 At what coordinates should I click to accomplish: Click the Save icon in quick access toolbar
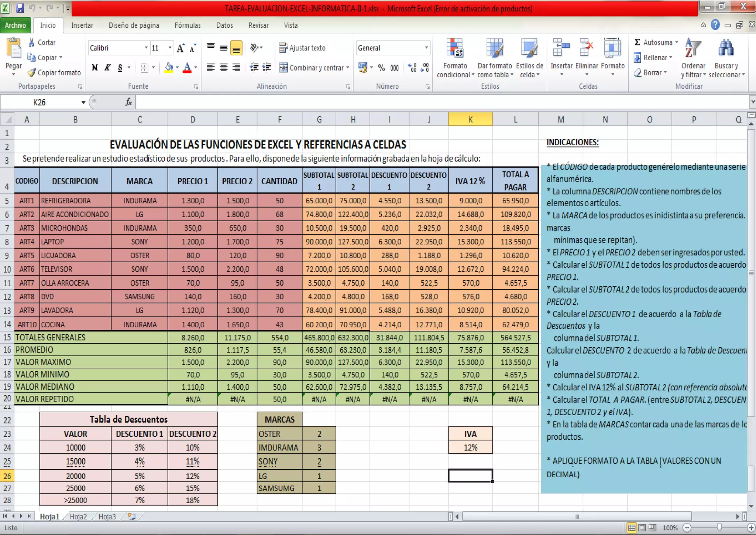pos(20,8)
